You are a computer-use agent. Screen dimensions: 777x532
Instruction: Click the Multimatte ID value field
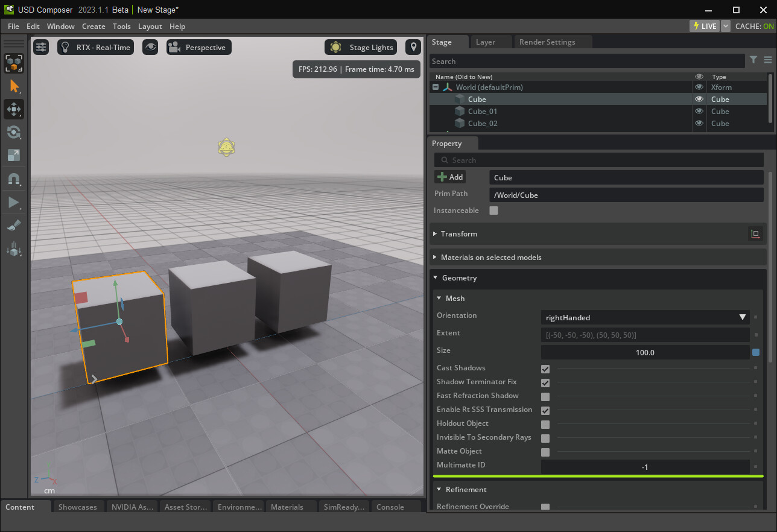645,467
